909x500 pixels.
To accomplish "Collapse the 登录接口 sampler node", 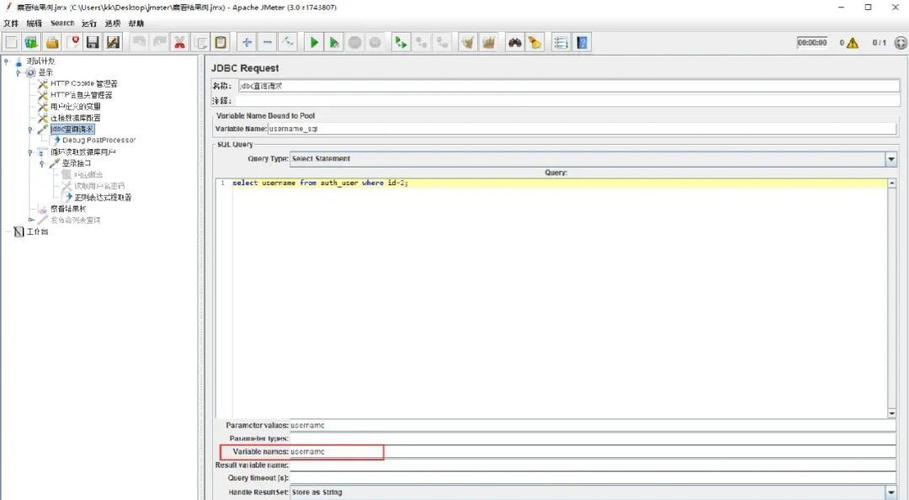I will pos(42,164).
